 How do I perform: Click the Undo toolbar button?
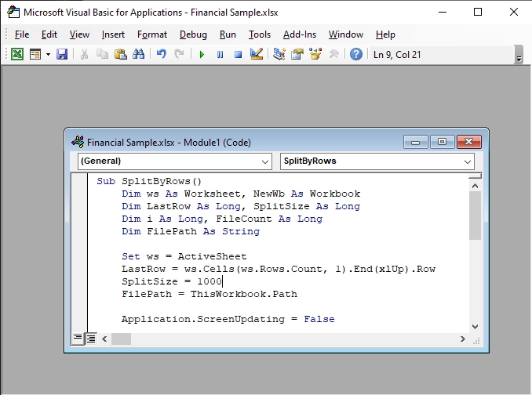[162, 54]
